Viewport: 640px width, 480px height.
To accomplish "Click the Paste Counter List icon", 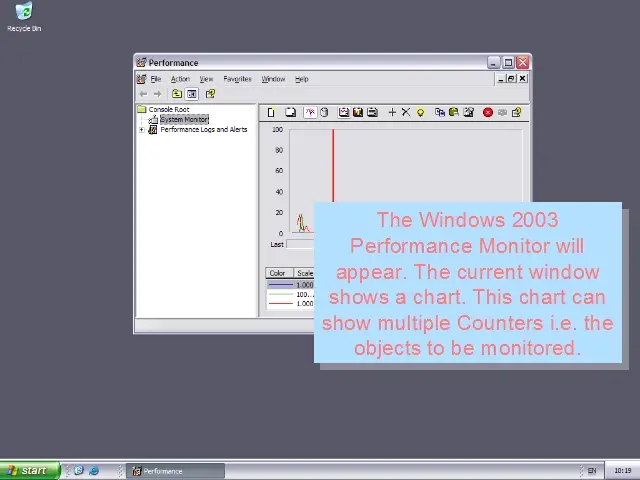I will point(454,112).
